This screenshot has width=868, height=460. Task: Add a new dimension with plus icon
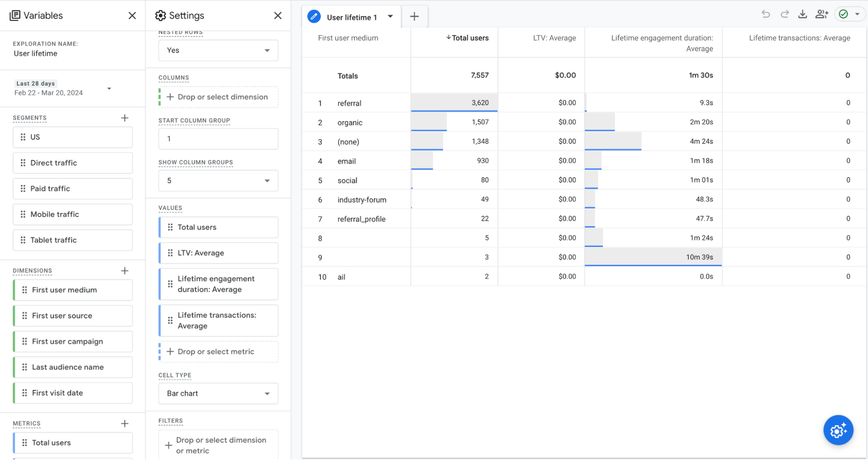[125, 271]
